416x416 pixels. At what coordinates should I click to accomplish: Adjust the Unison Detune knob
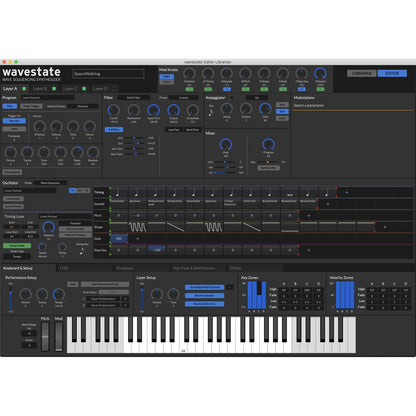[56, 127]
